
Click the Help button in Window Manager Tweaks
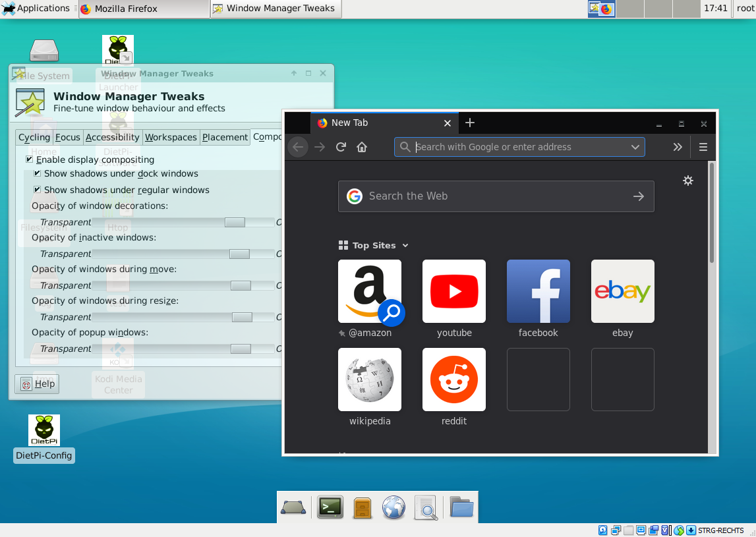click(x=37, y=383)
